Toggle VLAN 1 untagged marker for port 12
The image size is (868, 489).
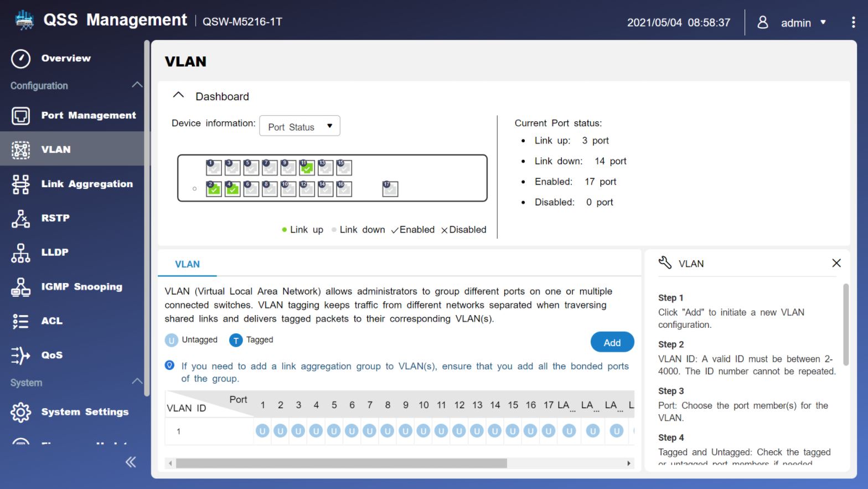459,431
